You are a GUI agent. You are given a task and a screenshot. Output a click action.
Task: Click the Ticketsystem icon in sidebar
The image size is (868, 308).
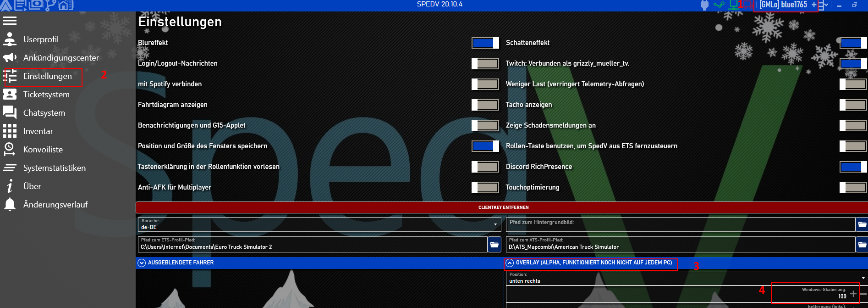(x=10, y=94)
